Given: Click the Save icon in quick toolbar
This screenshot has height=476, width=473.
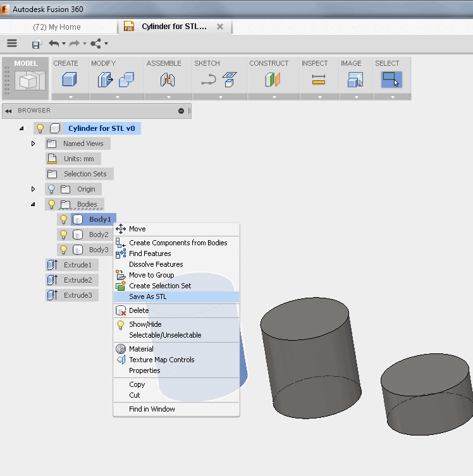Looking at the screenshot, I should click(37, 44).
